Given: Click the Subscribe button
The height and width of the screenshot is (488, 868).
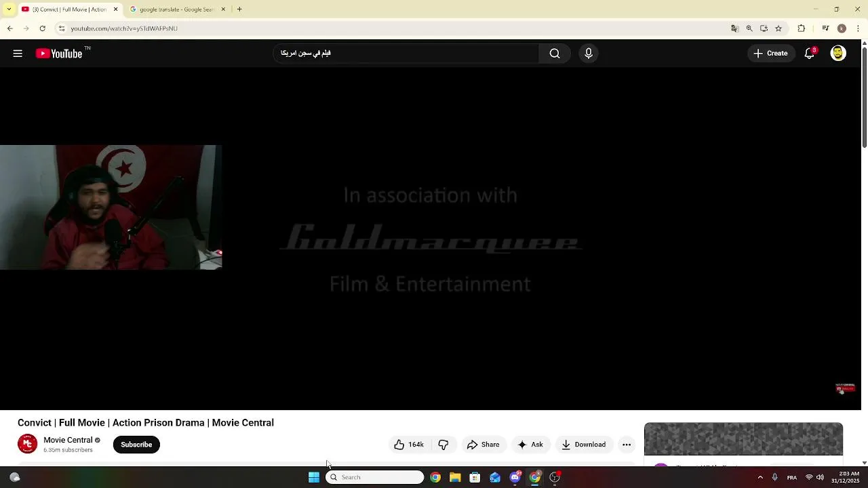Looking at the screenshot, I should coord(136,445).
